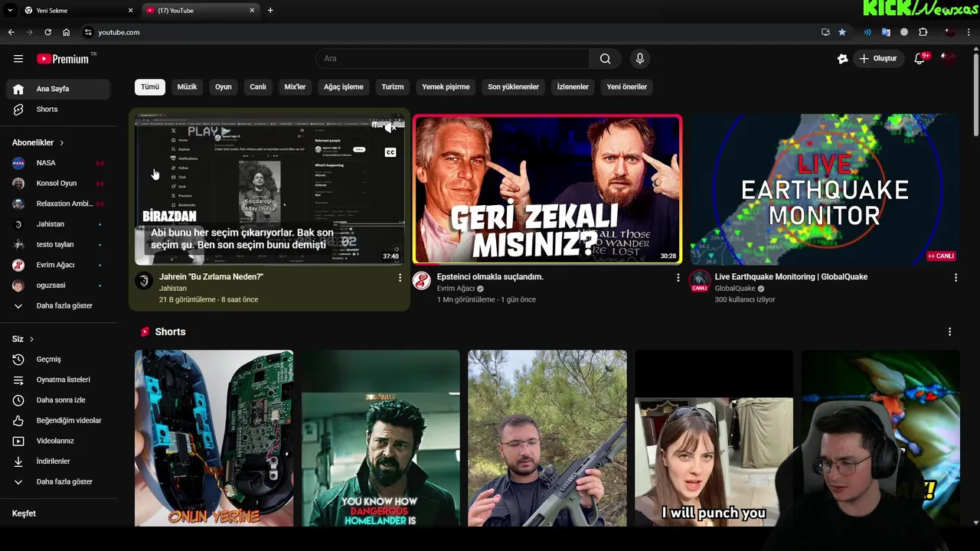Image resolution: width=980 pixels, height=551 pixels.
Task: Open the Konsol Oyun channel subscription
Action: coord(58,184)
